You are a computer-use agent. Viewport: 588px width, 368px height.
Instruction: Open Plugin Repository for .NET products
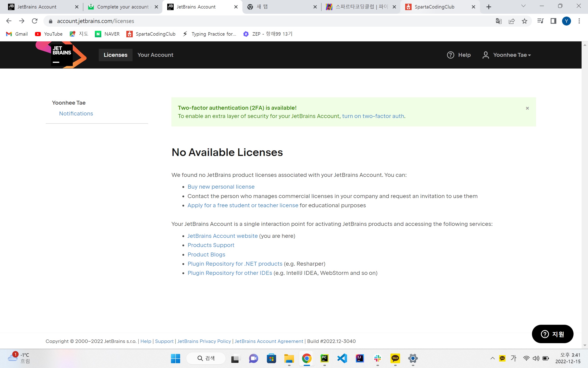[x=235, y=264]
